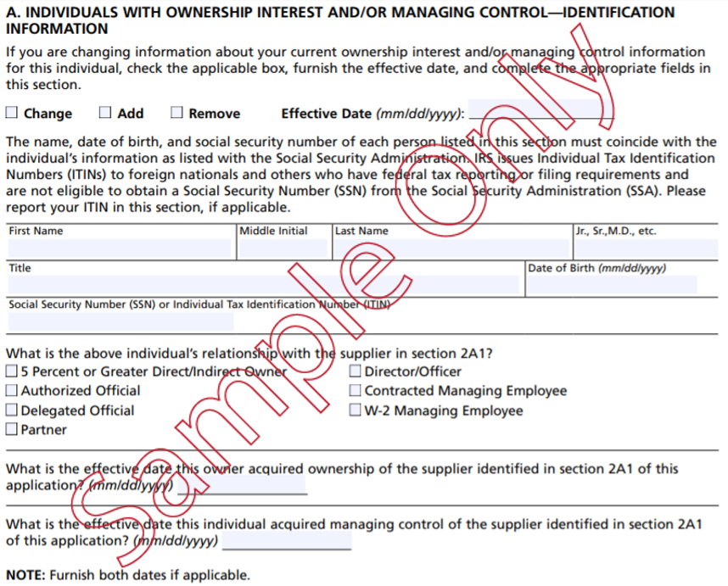Click the First Name input field
This screenshot has width=728, height=586.
coord(119,248)
